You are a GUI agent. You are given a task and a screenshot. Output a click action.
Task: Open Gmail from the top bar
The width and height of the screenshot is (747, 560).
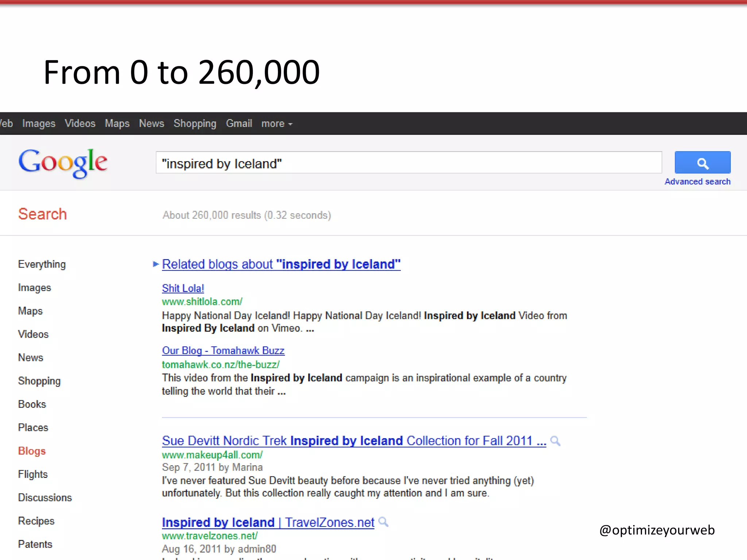(x=239, y=124)
